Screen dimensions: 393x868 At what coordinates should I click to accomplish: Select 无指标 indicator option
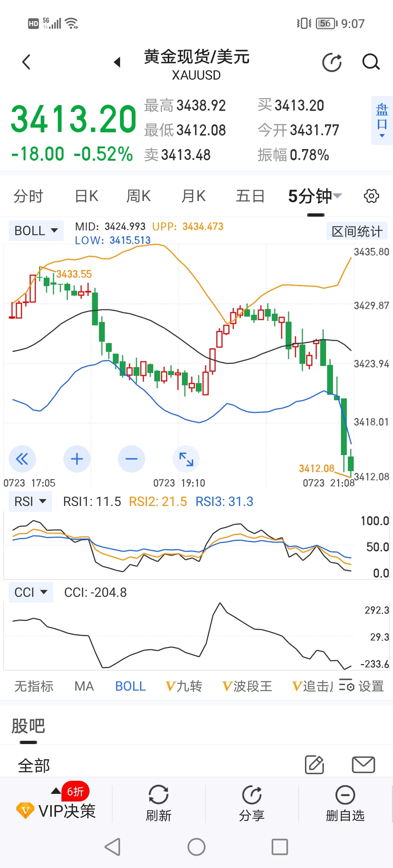pyautogui.click(x=34, y=686)
